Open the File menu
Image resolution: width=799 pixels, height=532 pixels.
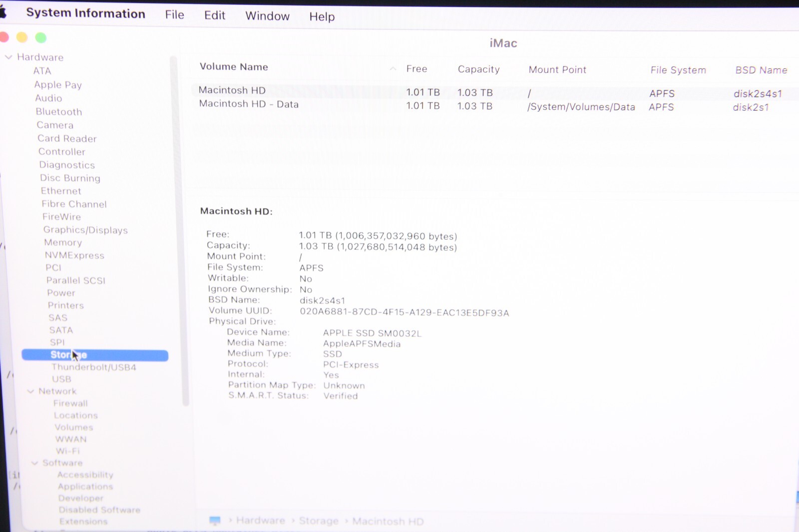click(175, 15)
